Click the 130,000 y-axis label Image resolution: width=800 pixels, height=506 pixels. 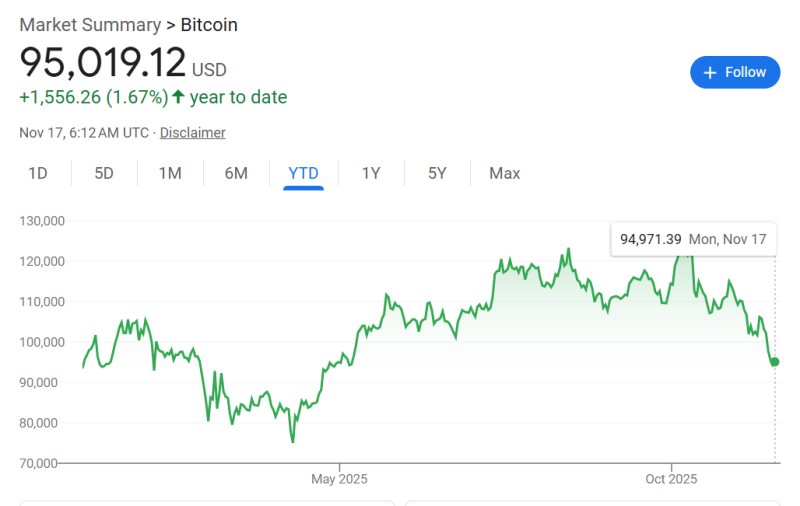pyautogui.click(x=42, y=221)
